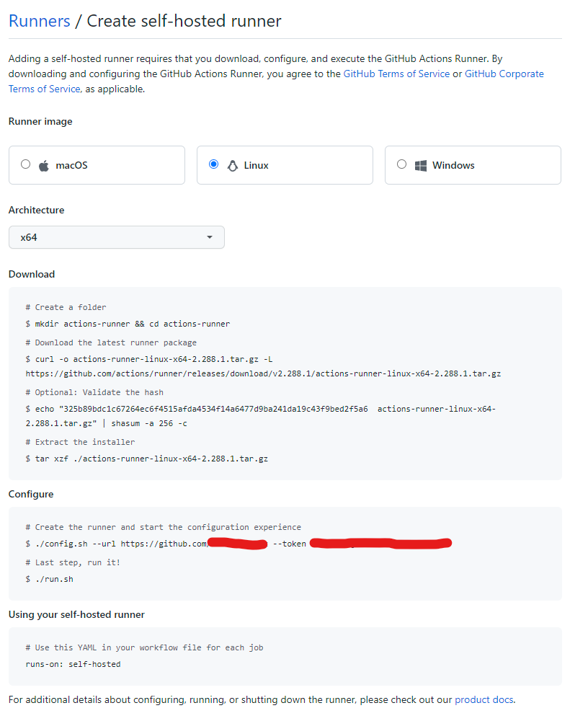Click the macOS runner image card

click(97, 164)
